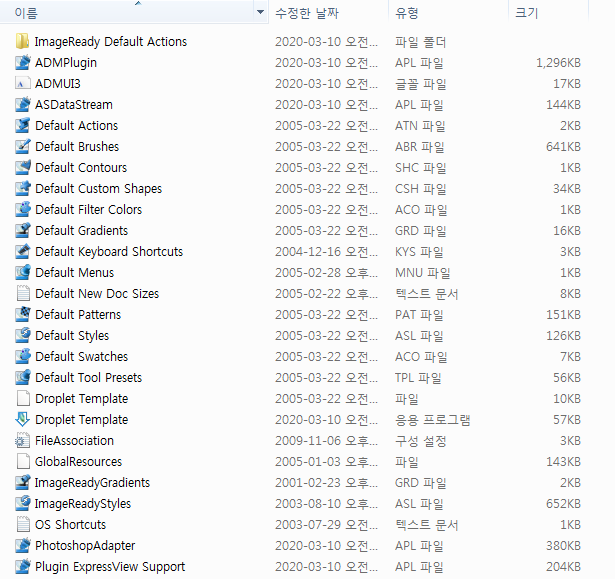Select the Default Patterns file icon
Screen dimensions: 615x579
23,314
